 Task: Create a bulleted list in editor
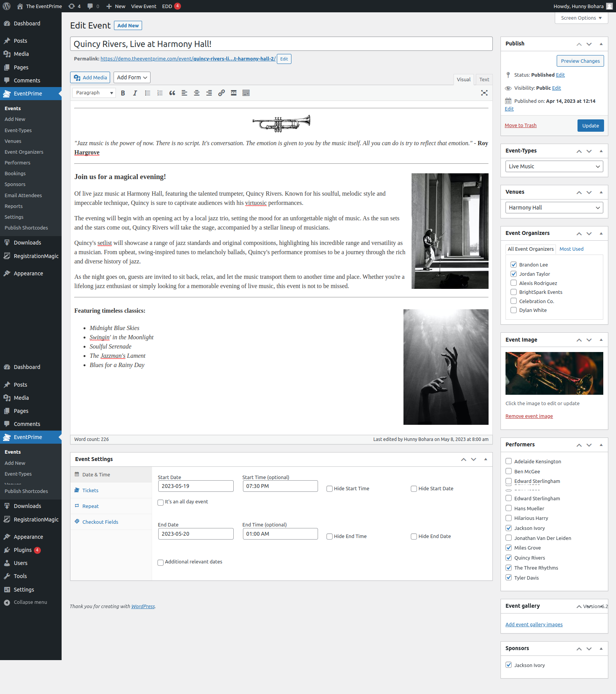point(147,93)
